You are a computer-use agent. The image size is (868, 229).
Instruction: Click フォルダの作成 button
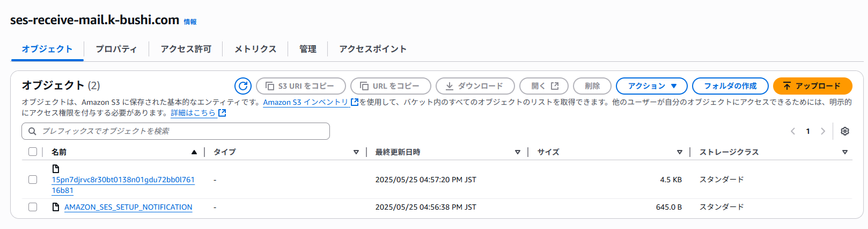pyautogui.click(x=730, y=86)
